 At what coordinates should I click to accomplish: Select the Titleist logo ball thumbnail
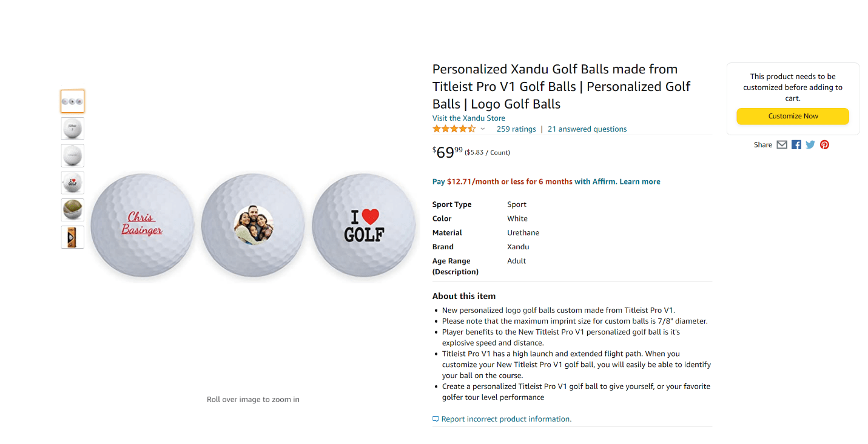point(72,129)
